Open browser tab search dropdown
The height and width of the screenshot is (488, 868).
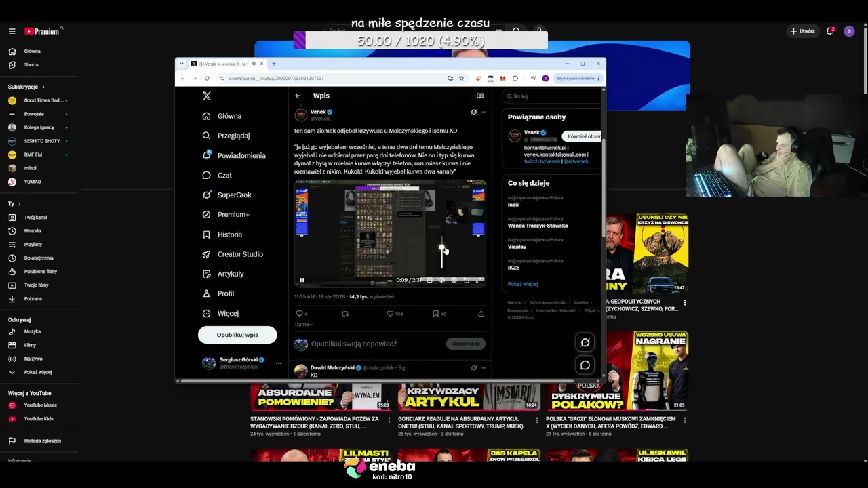(182, 64)
